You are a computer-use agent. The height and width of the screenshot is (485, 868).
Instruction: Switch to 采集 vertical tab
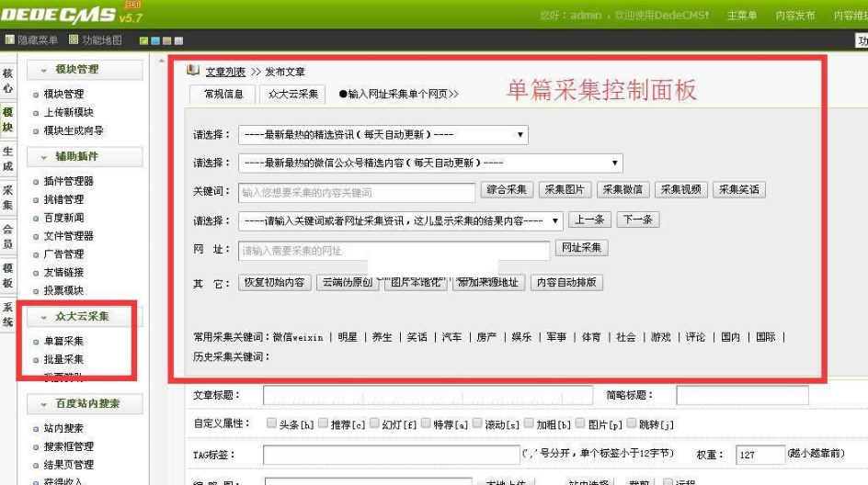pos(7,198)
